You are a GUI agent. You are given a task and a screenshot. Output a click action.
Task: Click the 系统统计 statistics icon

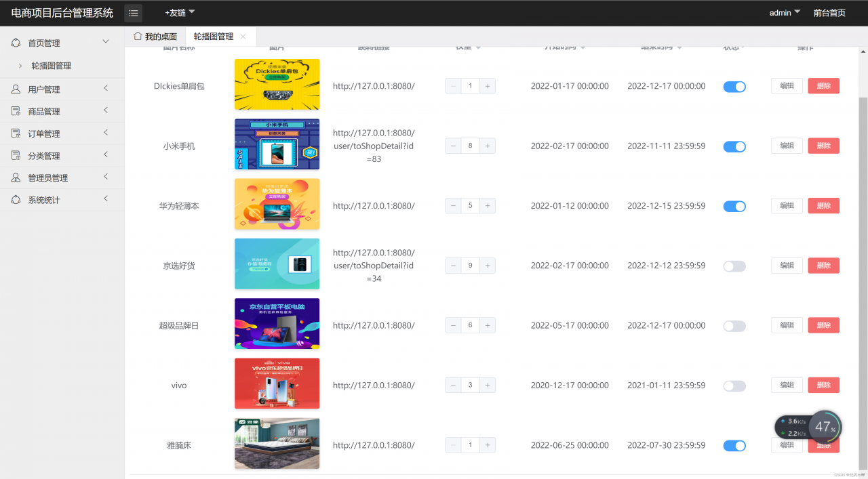(16, 200)
